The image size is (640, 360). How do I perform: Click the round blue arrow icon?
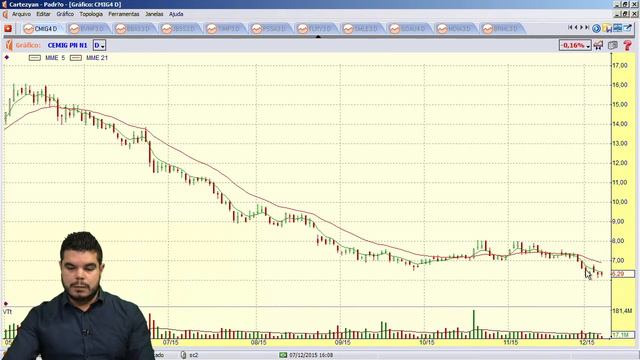point(596,29)
